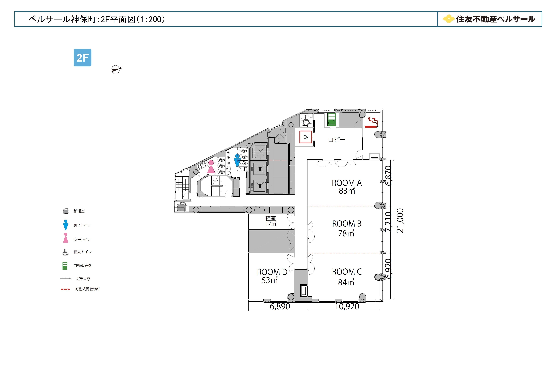Click the ロビー lobby label
The image size is (555, 392).
(x=337, y=140)
